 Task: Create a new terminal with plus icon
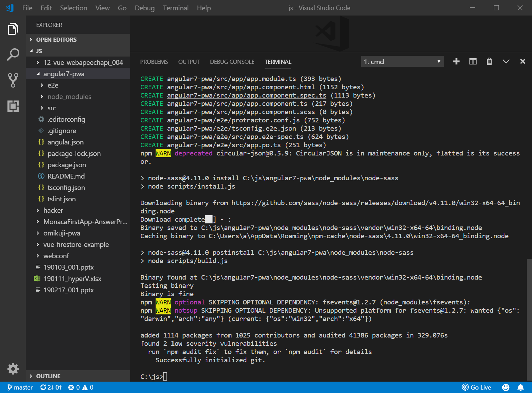[x=456, y=61]
